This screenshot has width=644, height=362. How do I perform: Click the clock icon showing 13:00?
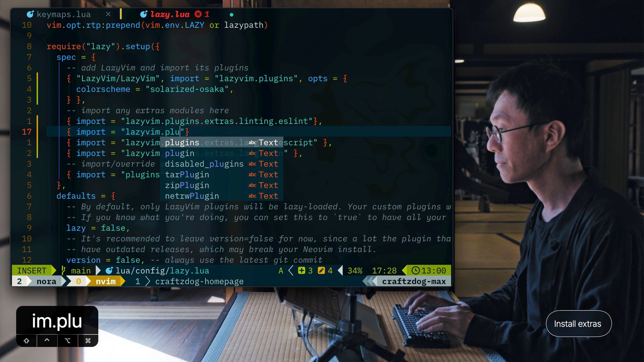coord(416,270)
